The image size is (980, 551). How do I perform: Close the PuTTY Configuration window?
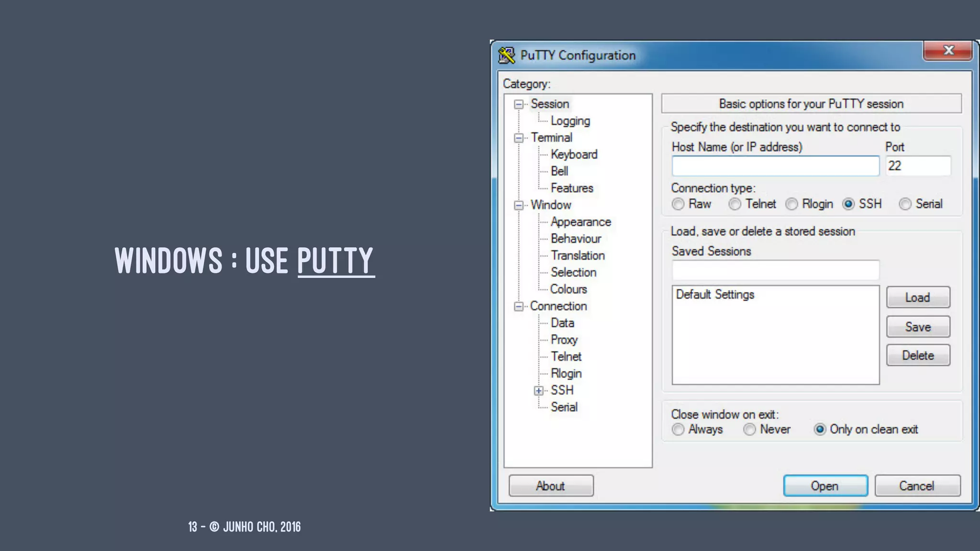tap(947, 50)
